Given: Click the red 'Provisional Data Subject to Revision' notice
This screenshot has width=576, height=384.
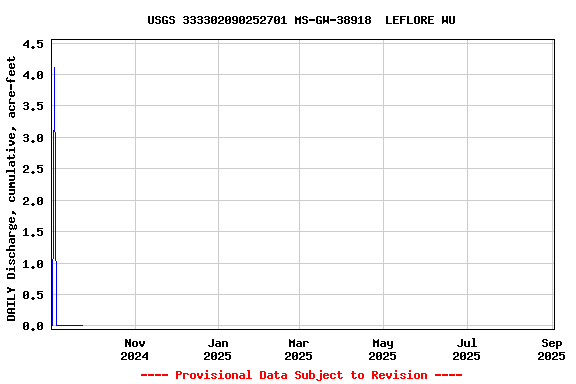Looking at the screenshot, I should point(301,375).
